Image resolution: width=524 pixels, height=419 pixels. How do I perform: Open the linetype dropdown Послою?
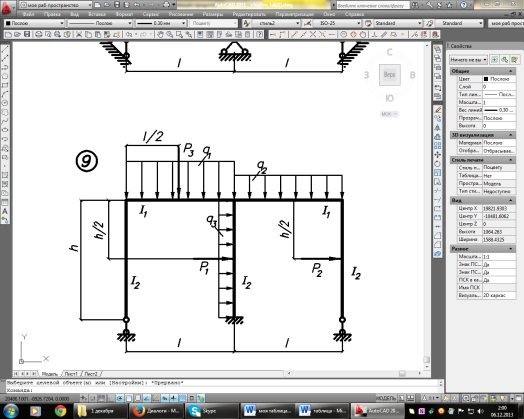click(100, 23)
